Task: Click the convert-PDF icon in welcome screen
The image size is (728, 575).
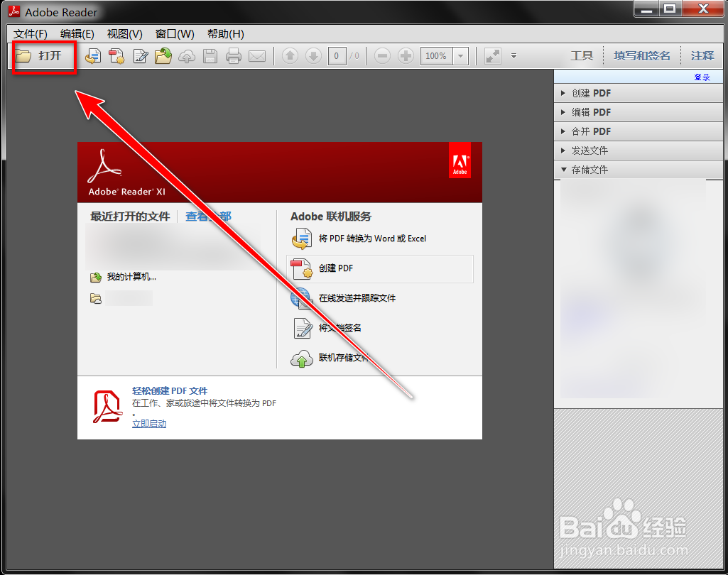Action: click(301, 239)
